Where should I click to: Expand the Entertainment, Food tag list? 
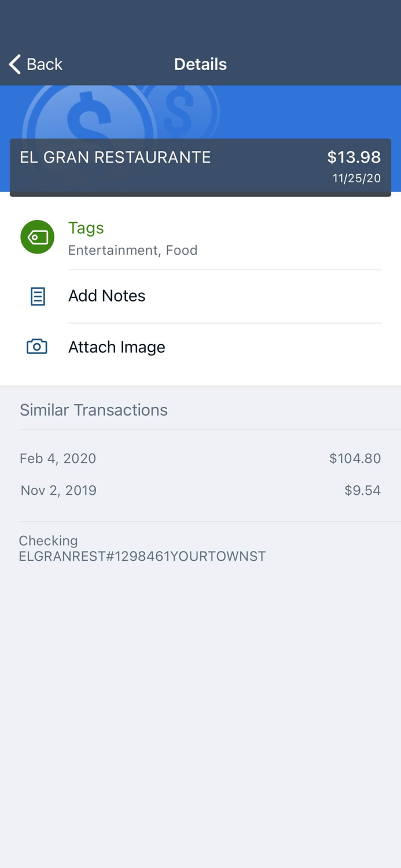coord(133,250)
